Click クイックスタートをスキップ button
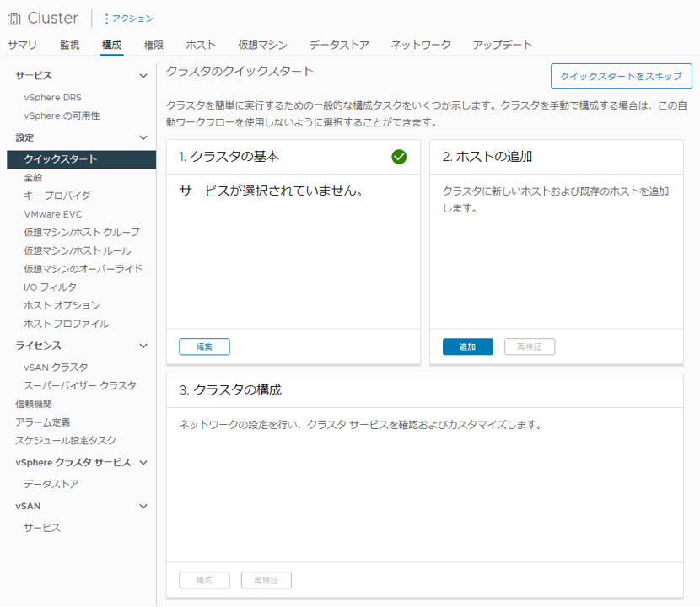Viewport: 700px width, 607px height. tap(622, 76)
